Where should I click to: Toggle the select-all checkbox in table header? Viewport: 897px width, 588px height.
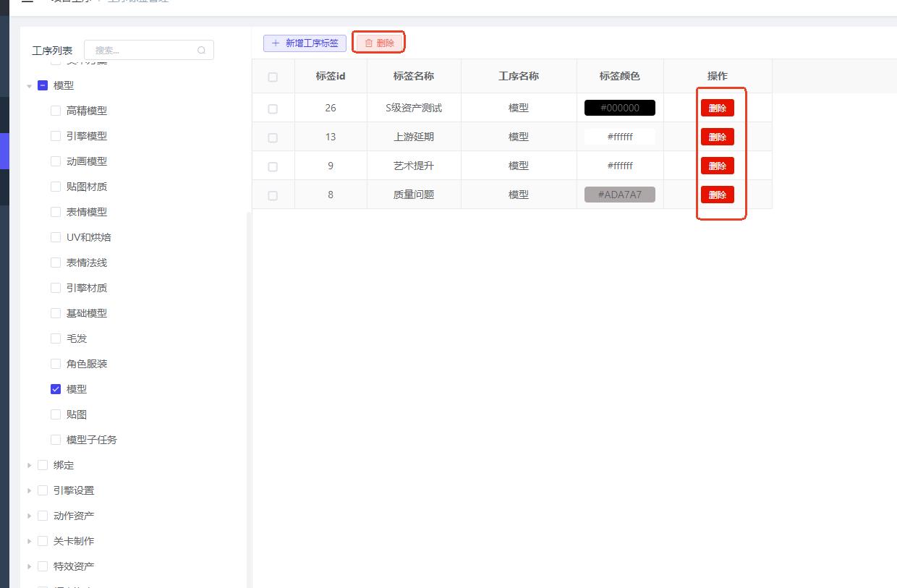[273, 77]
